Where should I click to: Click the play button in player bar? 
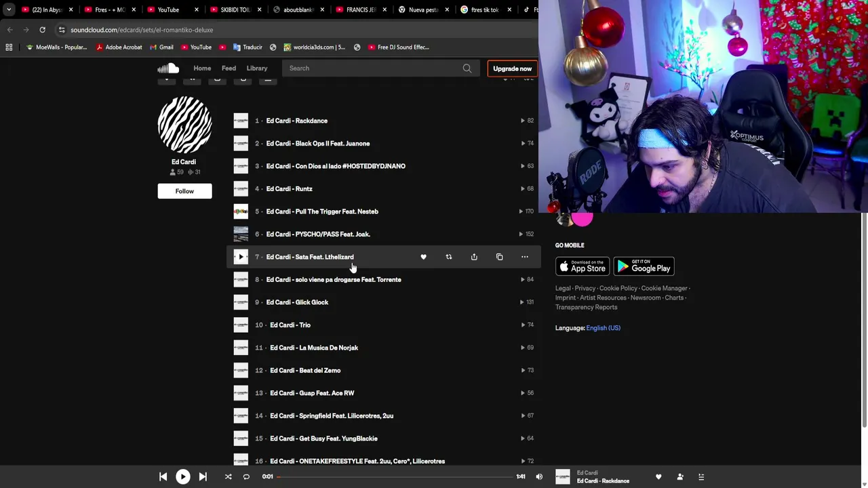[x=182, y=476]
